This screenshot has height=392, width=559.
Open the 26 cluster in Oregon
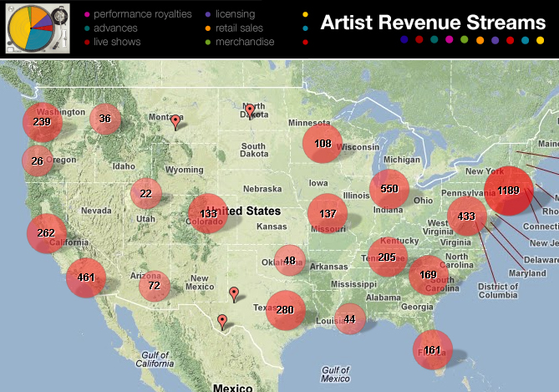(x=38, y=160)
